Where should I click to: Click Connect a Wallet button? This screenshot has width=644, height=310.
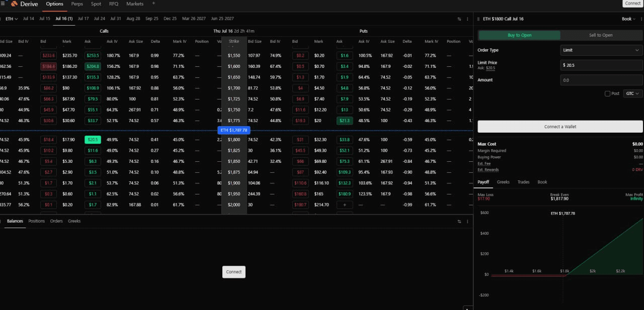[560, 127]
